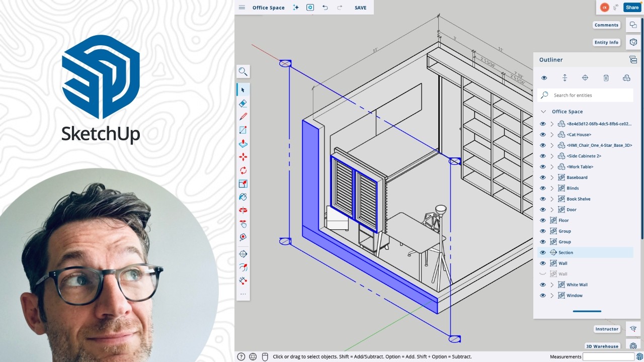The height and width of the screenshot is (362, 644).
Task: Select the Eraser tool
Action: click(243, 103)
